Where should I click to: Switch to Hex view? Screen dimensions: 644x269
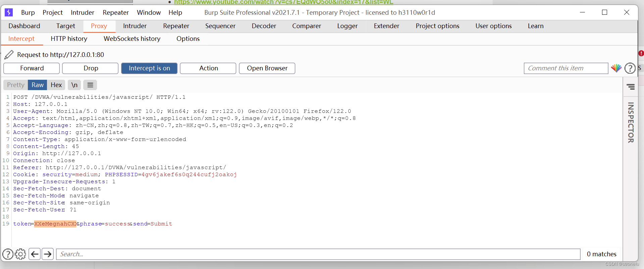click(56, 85)
